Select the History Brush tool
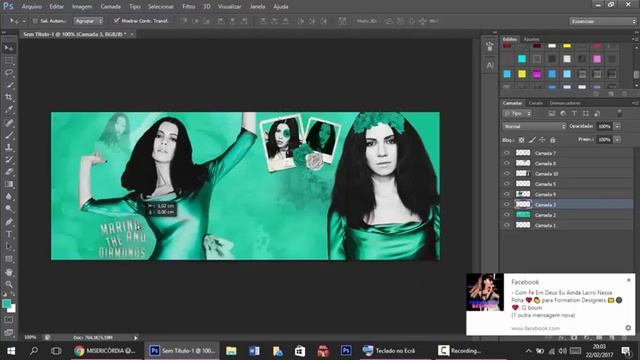The height and width of the screenshot is (360, 640). (x=9, y=160)
